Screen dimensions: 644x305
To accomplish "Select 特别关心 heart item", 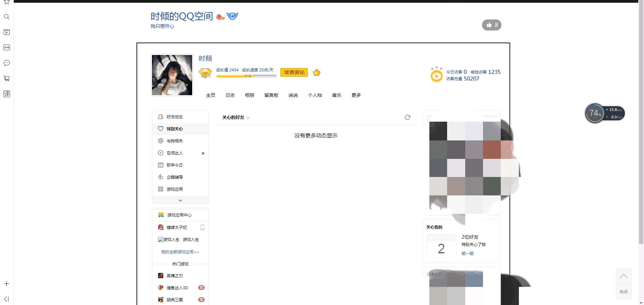I will [x=180, y=129].
